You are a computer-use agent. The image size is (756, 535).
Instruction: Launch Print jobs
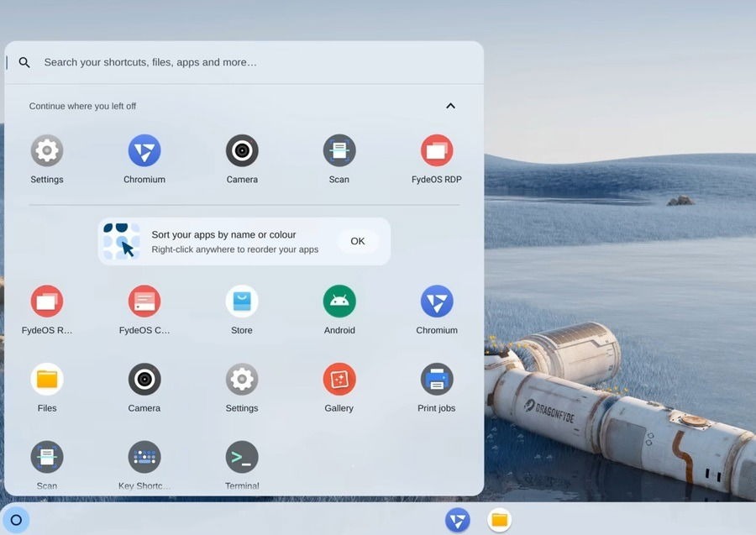[x=437, y=380]
